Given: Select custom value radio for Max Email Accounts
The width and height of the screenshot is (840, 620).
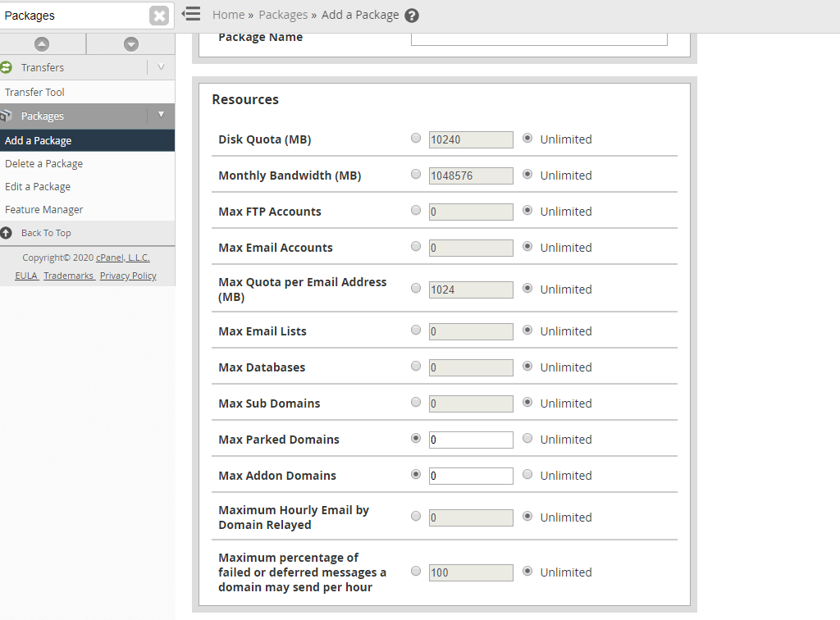Looking at the screenshot, I should pos(416,246).
